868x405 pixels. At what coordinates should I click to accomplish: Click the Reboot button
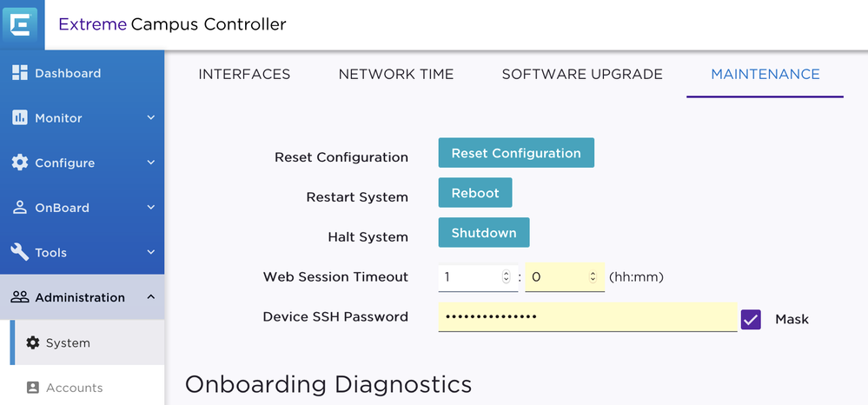[475, 193]
